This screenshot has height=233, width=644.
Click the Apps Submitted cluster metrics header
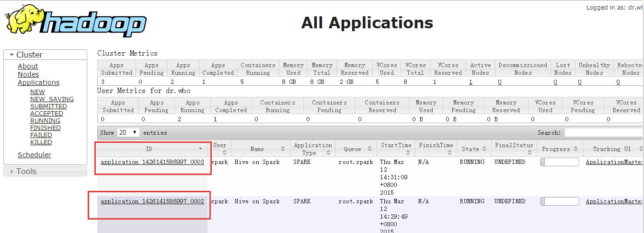(117, 69)
